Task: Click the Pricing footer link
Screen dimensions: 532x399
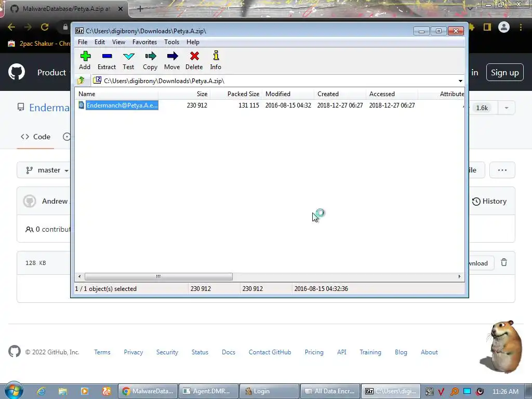Action: coord(314,352)
